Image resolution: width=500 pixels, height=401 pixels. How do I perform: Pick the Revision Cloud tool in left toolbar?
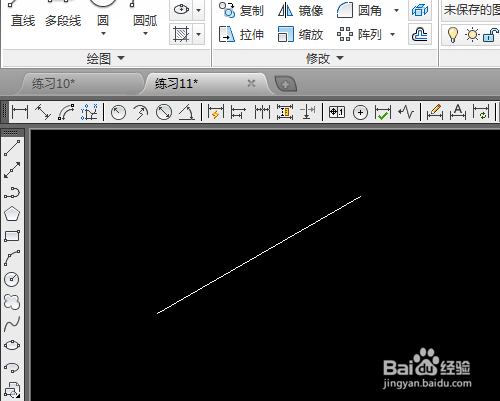click(12, 302)
